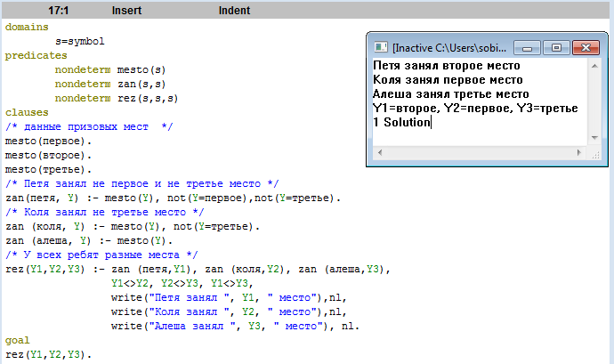Viewport: 614px width, 364px height.
Task: Click the 'nondeterm mesto(s)' line
Action: (x=110, y=69)
